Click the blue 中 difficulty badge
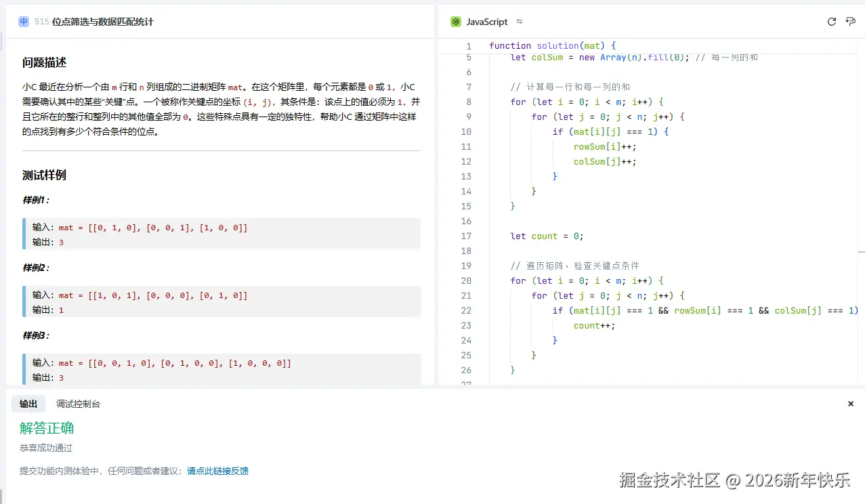 (24, 22)
